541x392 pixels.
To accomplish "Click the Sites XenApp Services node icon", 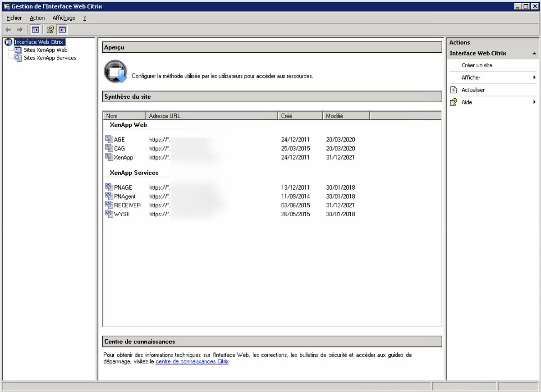I will point(18,58).
